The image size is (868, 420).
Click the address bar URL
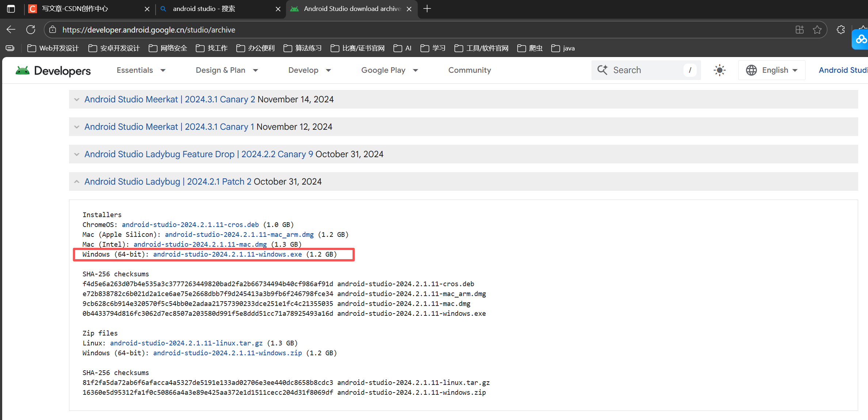coord(149,30)
